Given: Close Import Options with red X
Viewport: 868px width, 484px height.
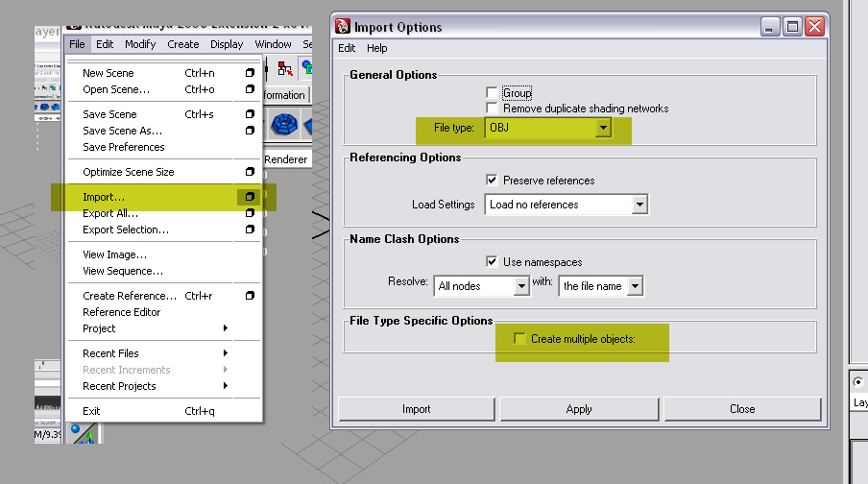Looking at the screenshot, I should (x=815, y=27).
